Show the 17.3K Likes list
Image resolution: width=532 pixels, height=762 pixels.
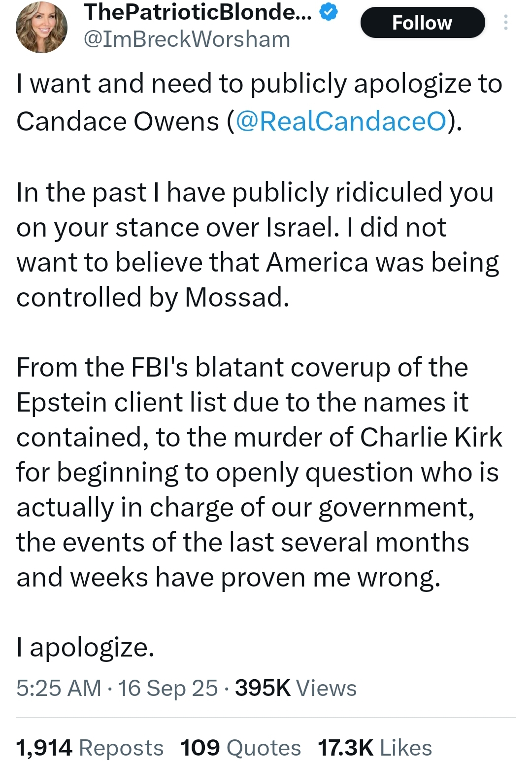374,748
